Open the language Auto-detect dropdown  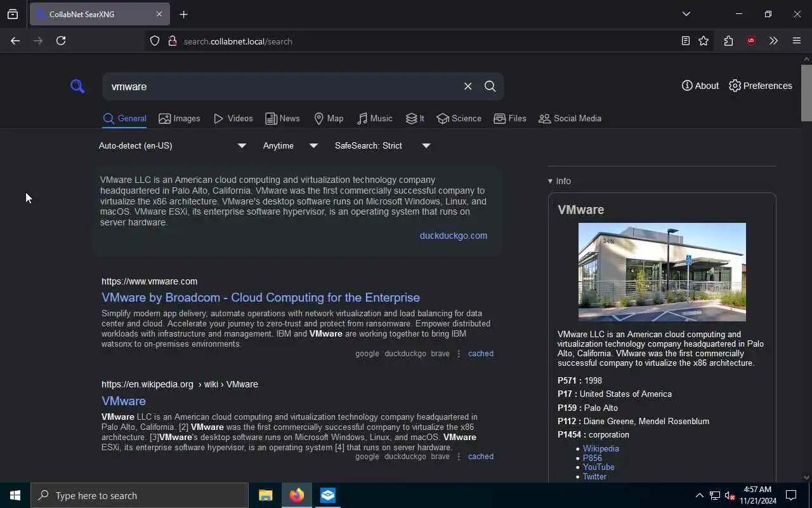click(172, 145)
